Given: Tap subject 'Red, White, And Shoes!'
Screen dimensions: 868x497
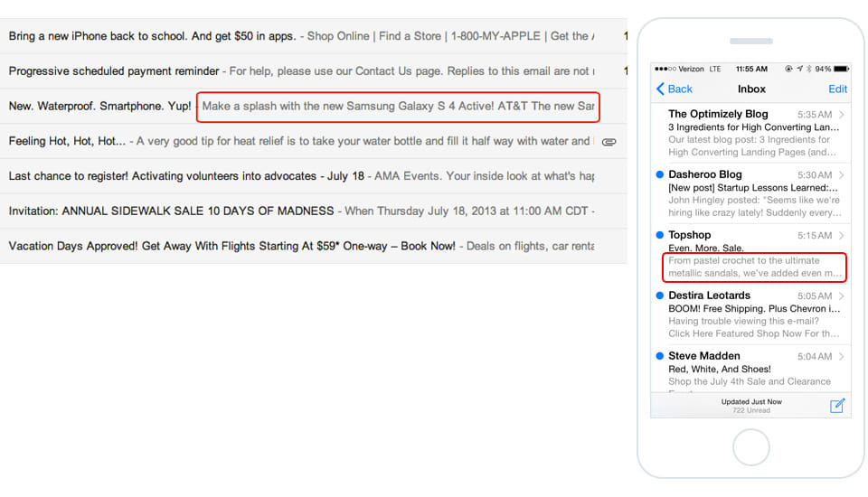Looking at the screenshot, I should click(719, 369).
